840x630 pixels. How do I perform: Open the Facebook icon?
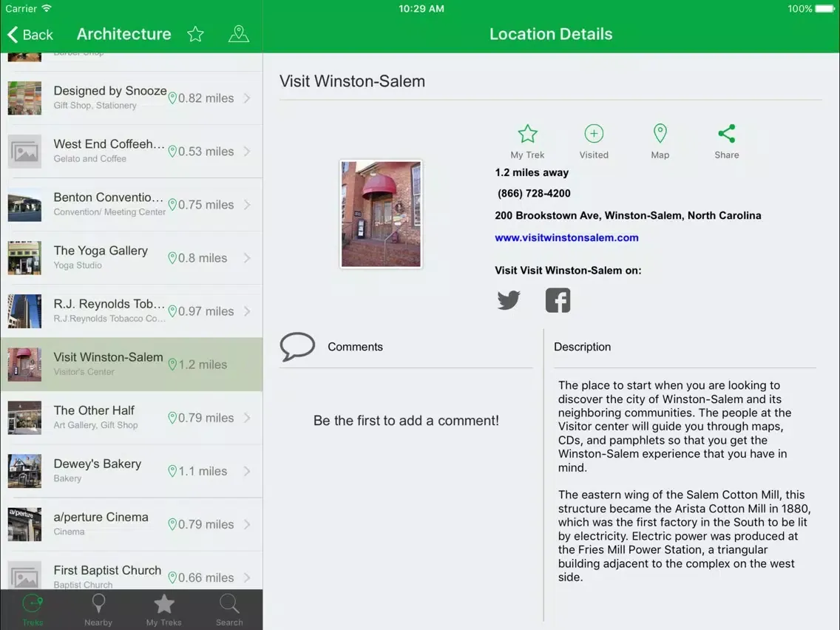coord(558,300)
